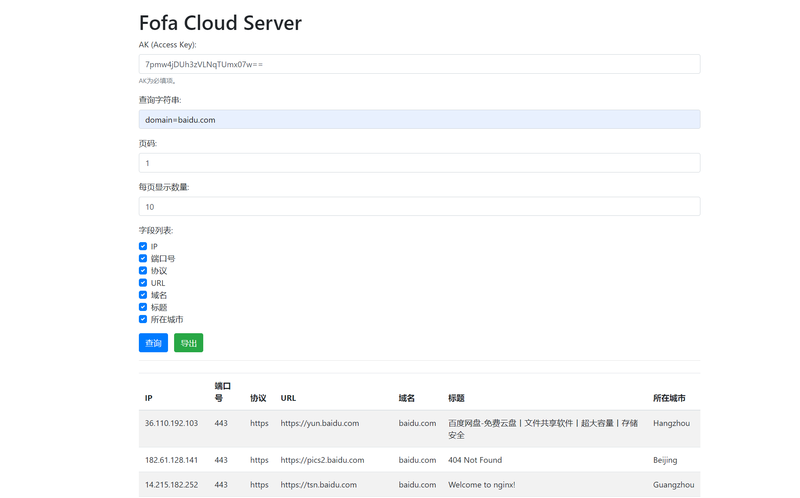Click the blue 查询 button
This screenshot has height=498, width=800.
click(x=153, y=343)
